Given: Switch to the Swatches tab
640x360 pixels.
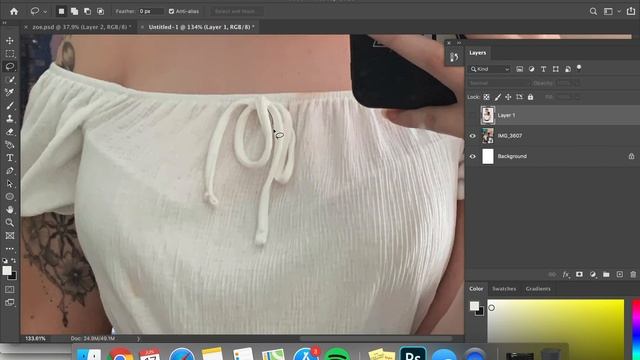Looking at the screenshot, I should [x=504, y=289].
